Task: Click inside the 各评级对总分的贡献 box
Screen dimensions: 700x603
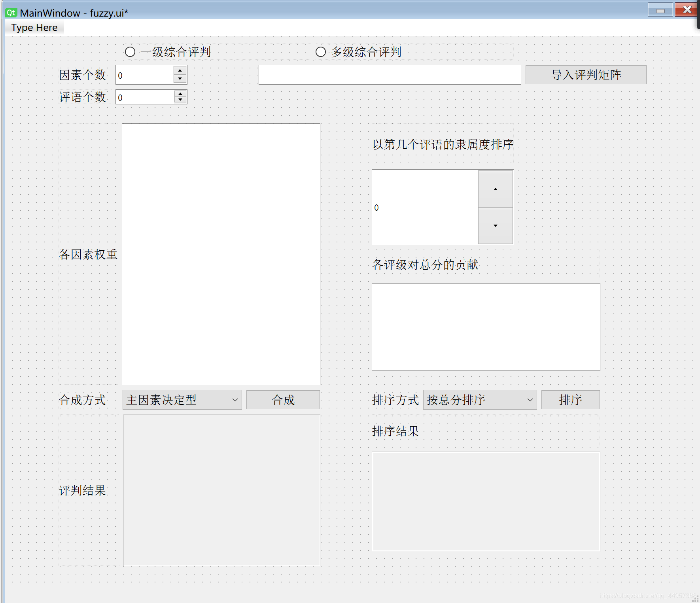Action: tap(486, 326)
